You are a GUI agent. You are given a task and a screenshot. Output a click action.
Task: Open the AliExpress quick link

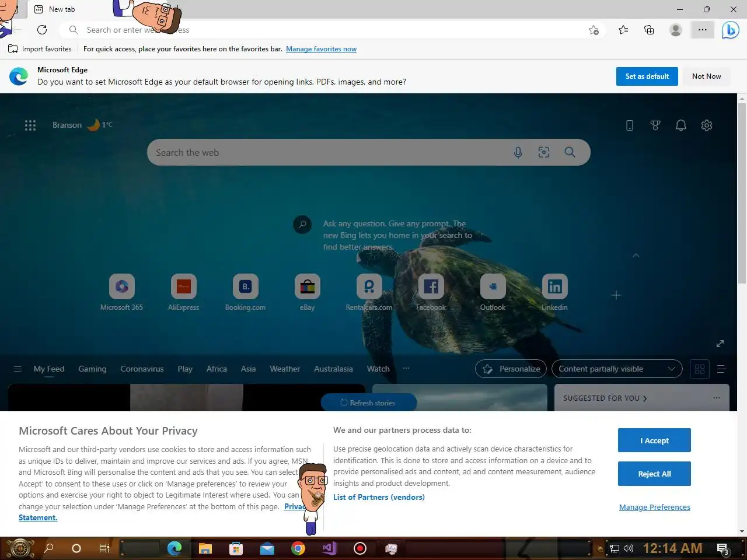pos(184,292)
